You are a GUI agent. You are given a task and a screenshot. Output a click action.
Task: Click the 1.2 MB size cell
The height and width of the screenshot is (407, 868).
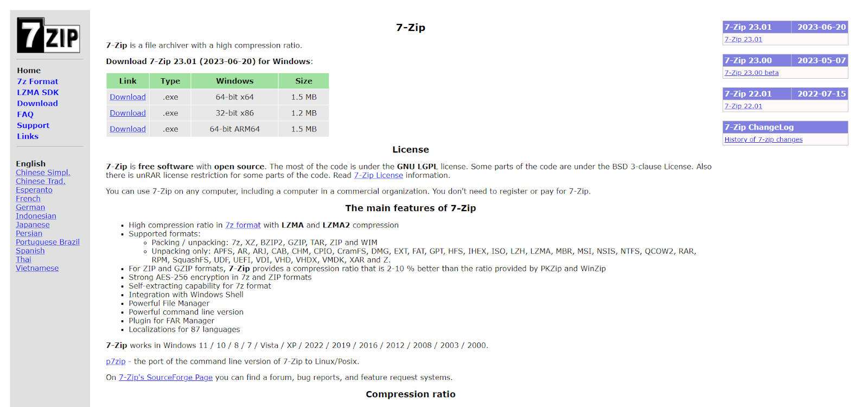pos(304,113)
